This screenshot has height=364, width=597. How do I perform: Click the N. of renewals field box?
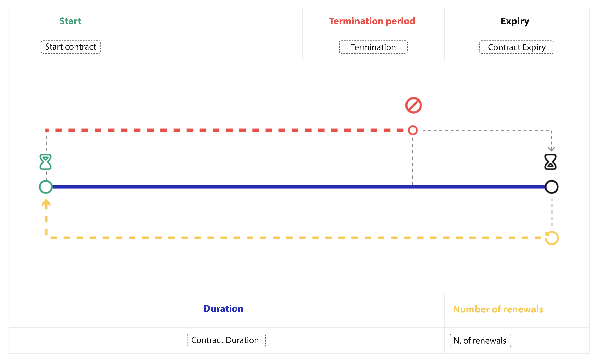click(480, 340)
